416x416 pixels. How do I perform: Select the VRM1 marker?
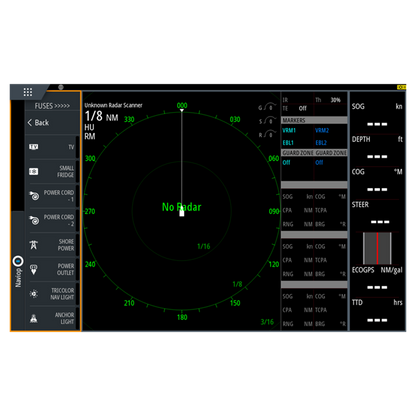point(289,130)
